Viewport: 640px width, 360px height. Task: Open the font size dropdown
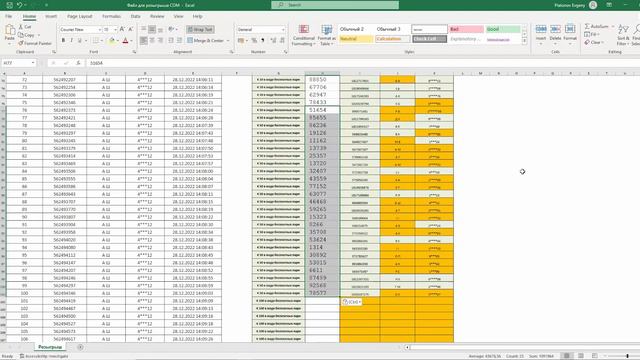tap(115, 30)
